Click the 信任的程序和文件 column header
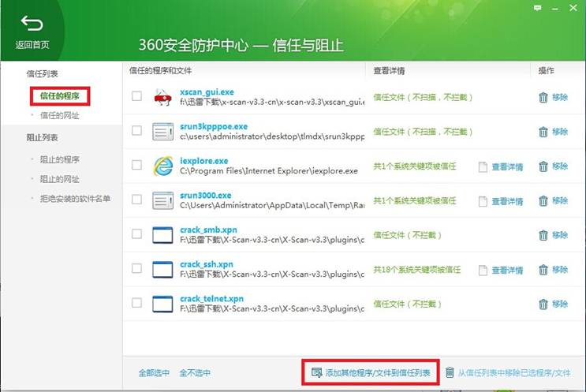 point(160,70)
